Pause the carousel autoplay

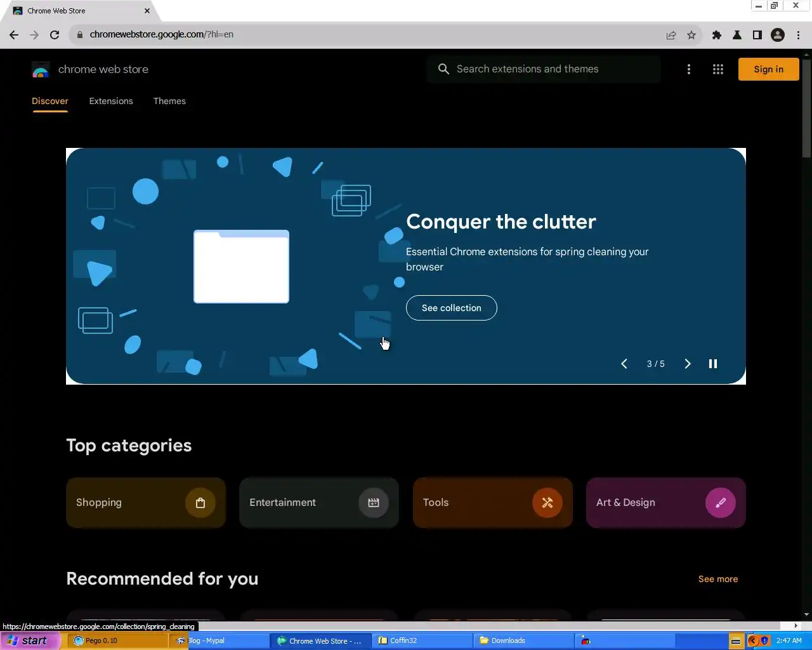pos(713,364)
